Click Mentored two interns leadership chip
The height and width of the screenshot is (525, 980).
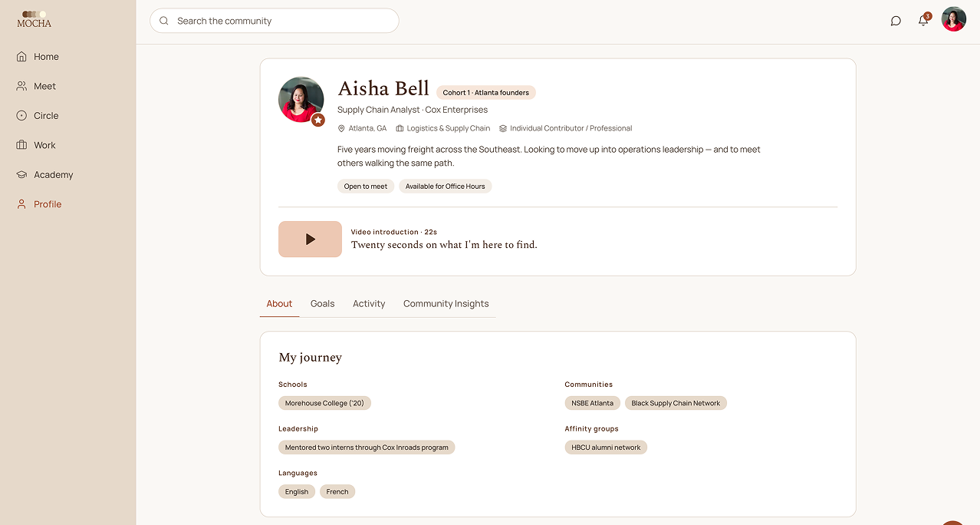(367, 447)
